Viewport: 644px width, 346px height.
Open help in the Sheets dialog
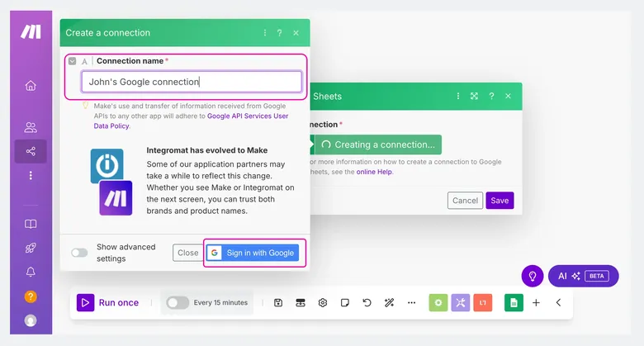491,96
